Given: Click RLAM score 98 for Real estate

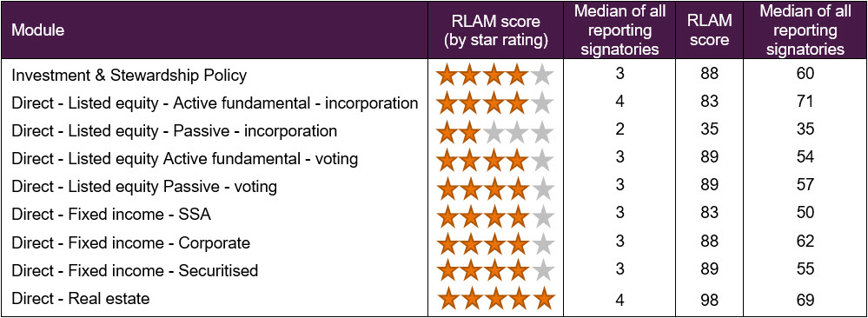Looking at the screenshot, I should (x=709, y=300).
